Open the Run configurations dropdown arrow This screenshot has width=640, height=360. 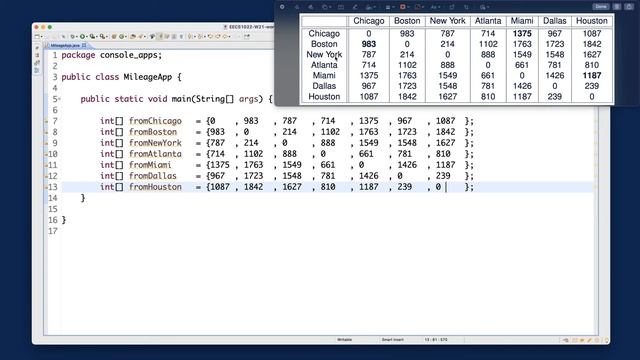tap(87, 37)
